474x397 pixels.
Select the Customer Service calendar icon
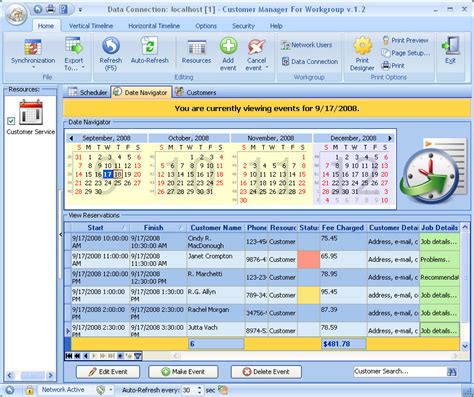pyautogui.click(x=31, y=112)
